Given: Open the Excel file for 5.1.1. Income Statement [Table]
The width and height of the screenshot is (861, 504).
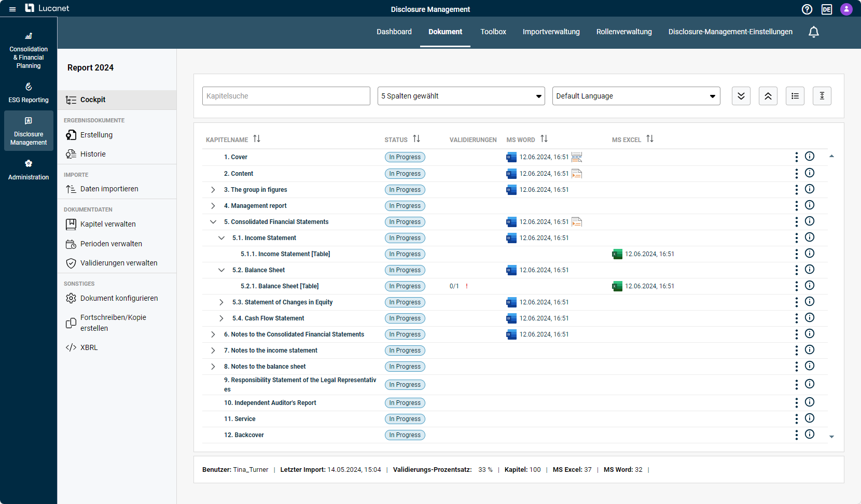Looking at the screenshot, I should pos(617,254).
